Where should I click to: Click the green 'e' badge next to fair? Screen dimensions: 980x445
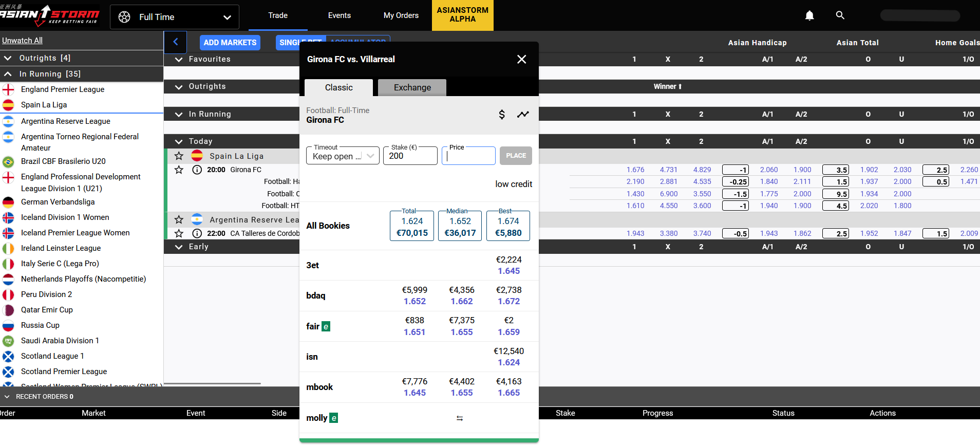click(326, 326)
